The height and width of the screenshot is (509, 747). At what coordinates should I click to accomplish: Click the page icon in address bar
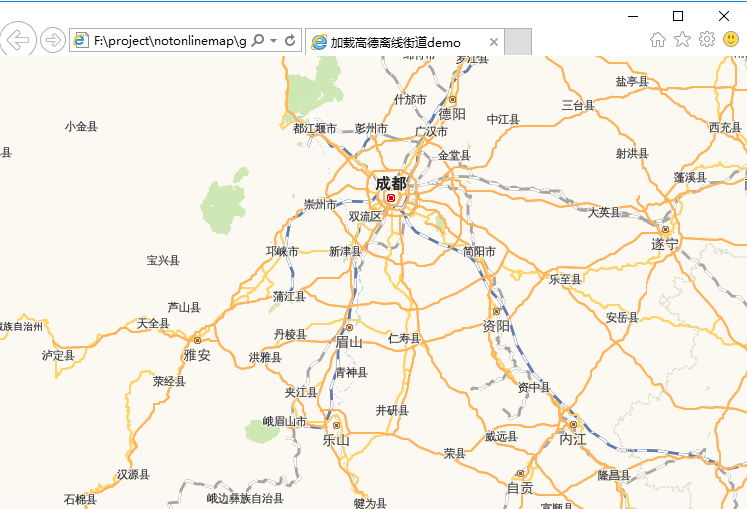tap(80, 41)
